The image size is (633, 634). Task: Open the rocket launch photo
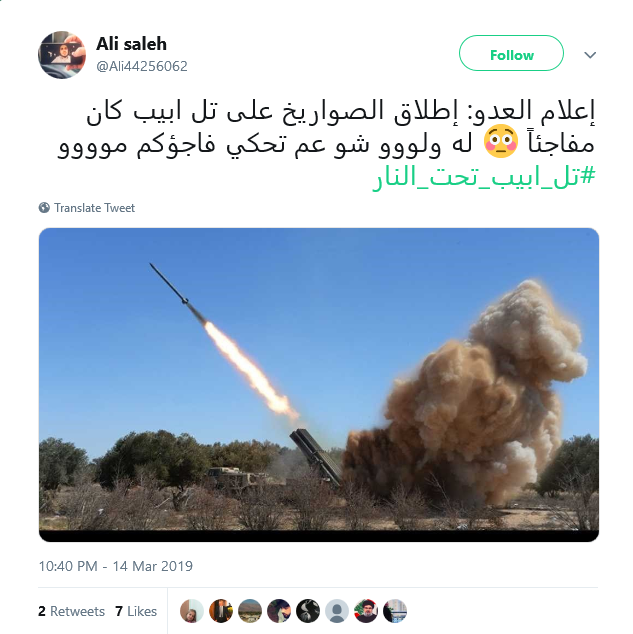[319, 385]
